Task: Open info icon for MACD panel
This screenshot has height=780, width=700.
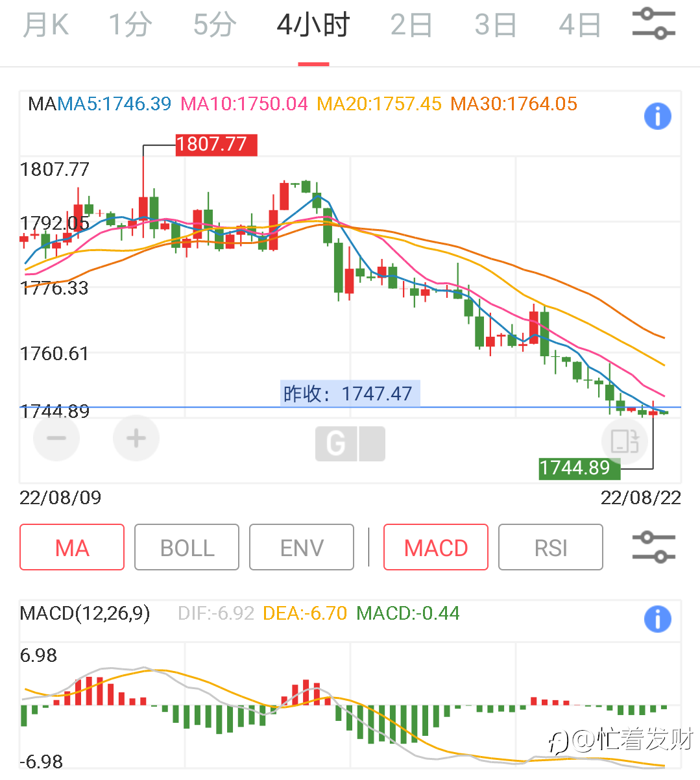Action: click(657, 619)
